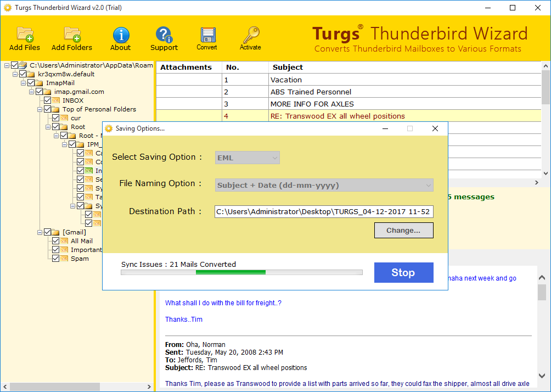Toggle the [Gmail] checkbox
Image resolution: width=551 pixels, height=392 pixels.
47,232
